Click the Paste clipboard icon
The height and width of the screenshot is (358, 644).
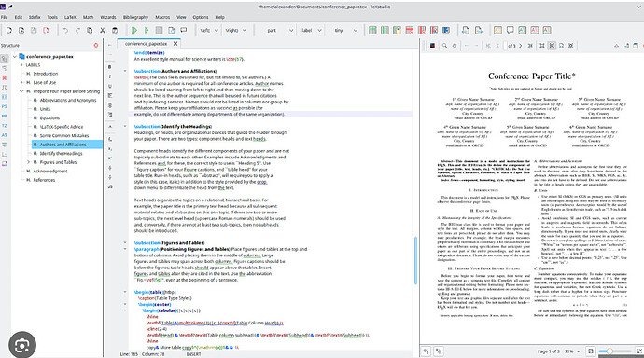pos(115,31)
